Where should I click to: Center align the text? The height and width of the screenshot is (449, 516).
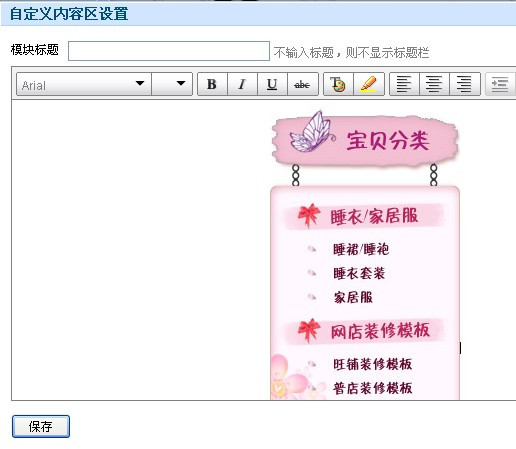tap(434, 84)
